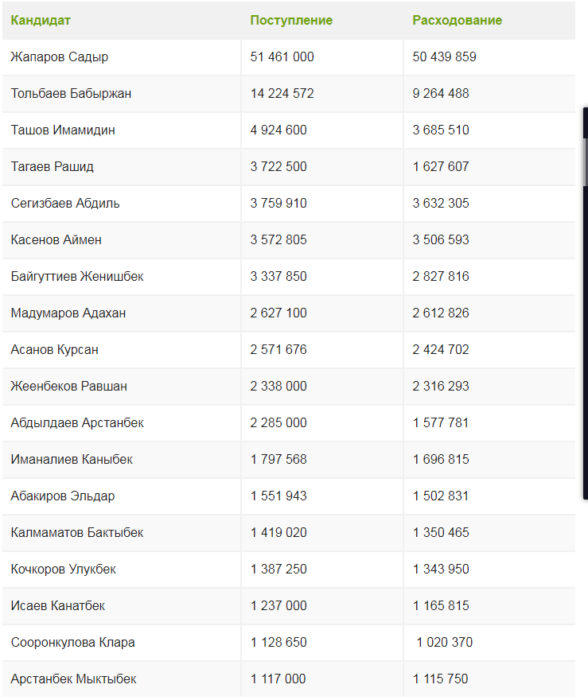This screenshot has height=700, width=588.
Task: Click the Кандидат column header
Action: (41, 21)
